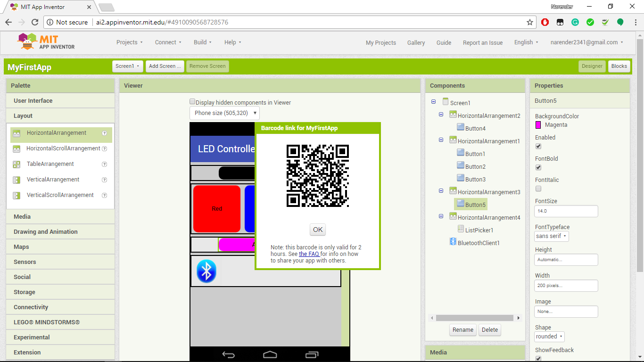Uncheck the Enabled property checkbox
The image size is (644, 362).
[538, 146]
